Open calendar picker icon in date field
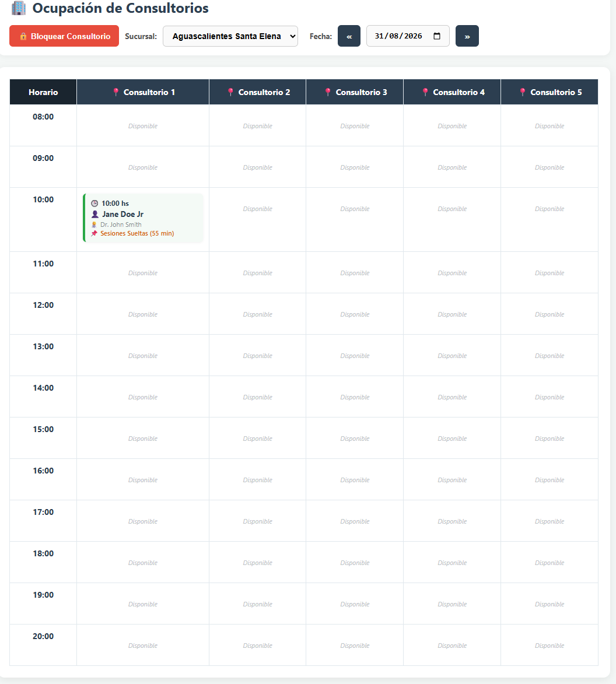The image size is (616, 684). [437, 36]
